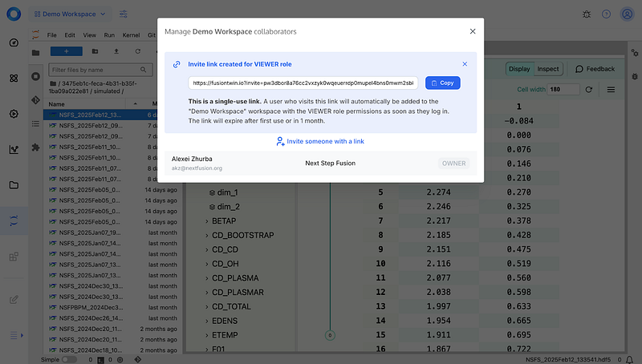
Task: Copy the invite link
Action: pos(442,83)
